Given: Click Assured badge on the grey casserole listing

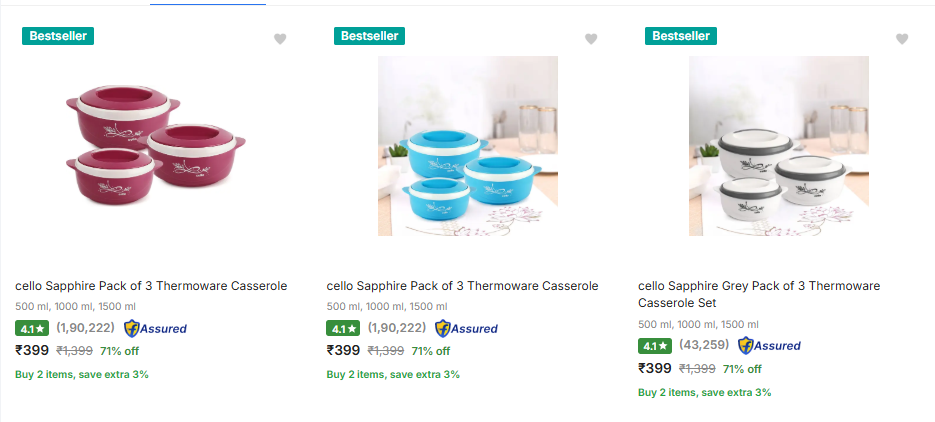Looking at the screenshot, I should pos(769,345).
